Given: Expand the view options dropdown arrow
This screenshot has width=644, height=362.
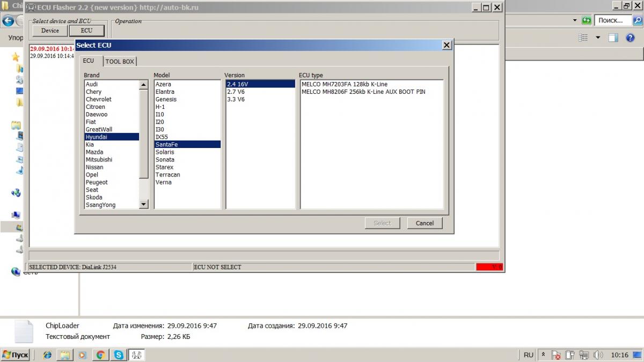Looking at the screenshot, I should point(598,38).
